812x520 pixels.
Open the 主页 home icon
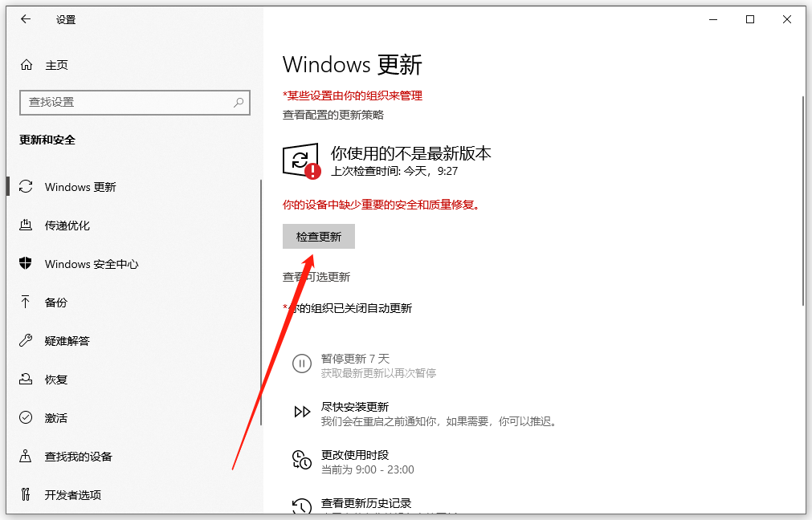click(27, 65)
